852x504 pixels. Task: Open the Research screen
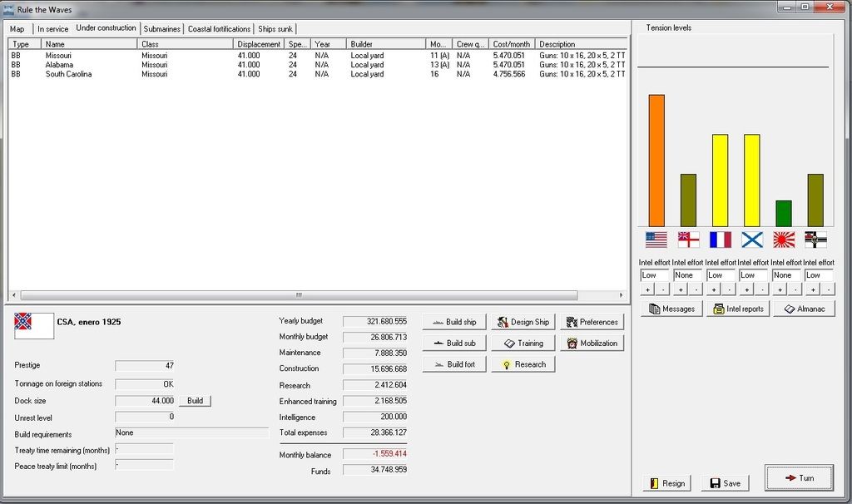tap(523, 364)
